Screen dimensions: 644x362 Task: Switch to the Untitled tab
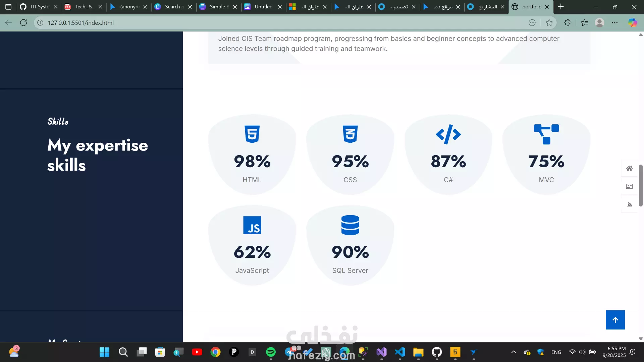point(263,7)
